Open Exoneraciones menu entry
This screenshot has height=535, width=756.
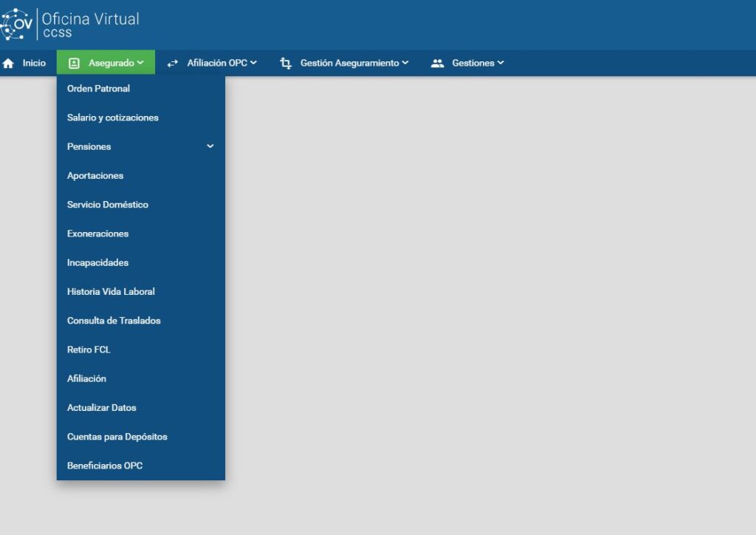(97, 234)
